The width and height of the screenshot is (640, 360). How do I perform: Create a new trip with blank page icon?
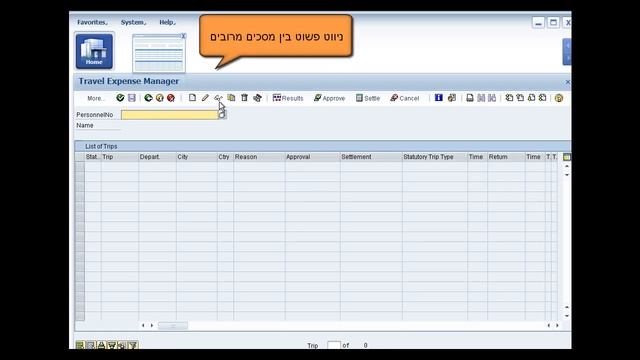[x=192, y=98]
